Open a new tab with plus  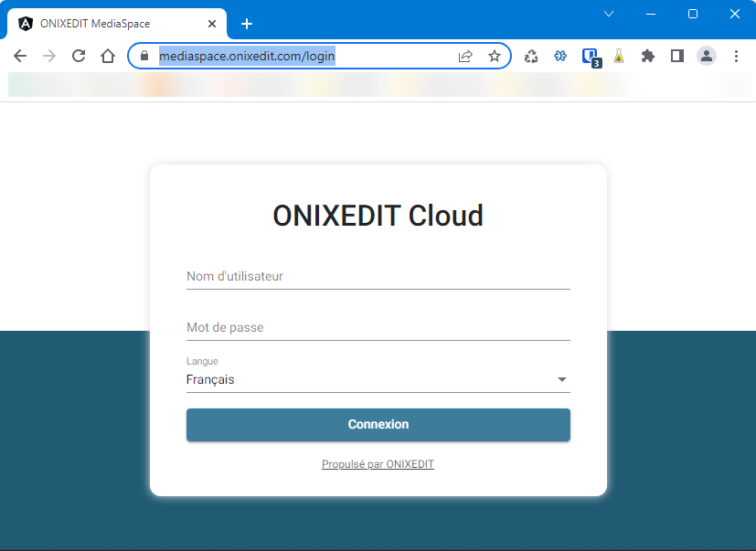tap(247, 24)
